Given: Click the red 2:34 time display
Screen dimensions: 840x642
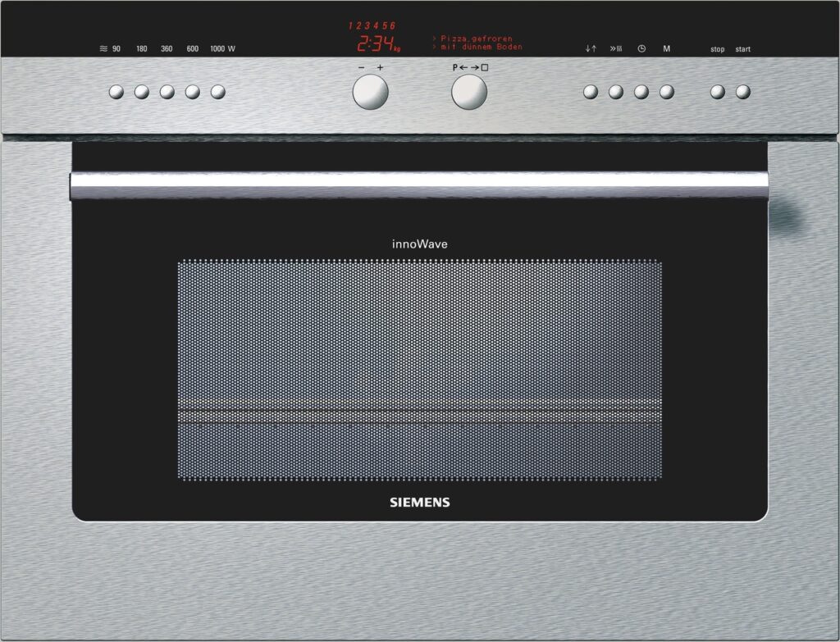Looking at the screenshot, I should point(376,44).
